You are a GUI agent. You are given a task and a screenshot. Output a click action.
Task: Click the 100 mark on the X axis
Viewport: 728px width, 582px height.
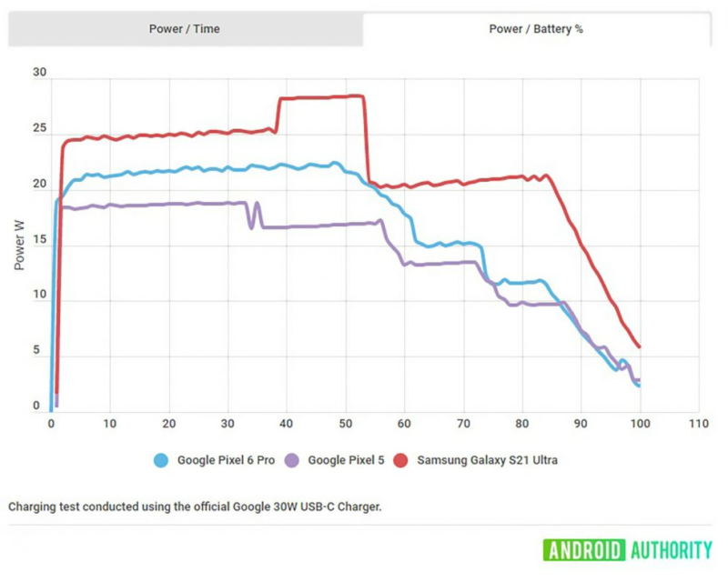[x=640, y=424]
